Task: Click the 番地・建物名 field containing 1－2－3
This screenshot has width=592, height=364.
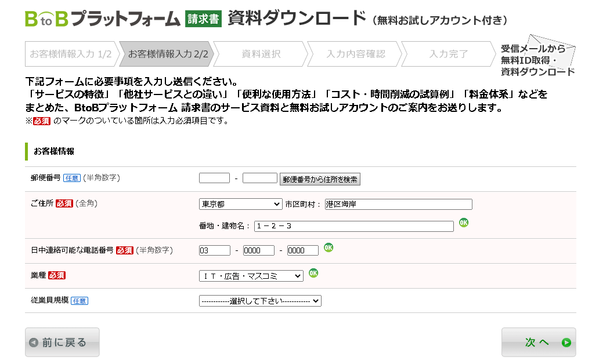Action: (x=354, y=226)
